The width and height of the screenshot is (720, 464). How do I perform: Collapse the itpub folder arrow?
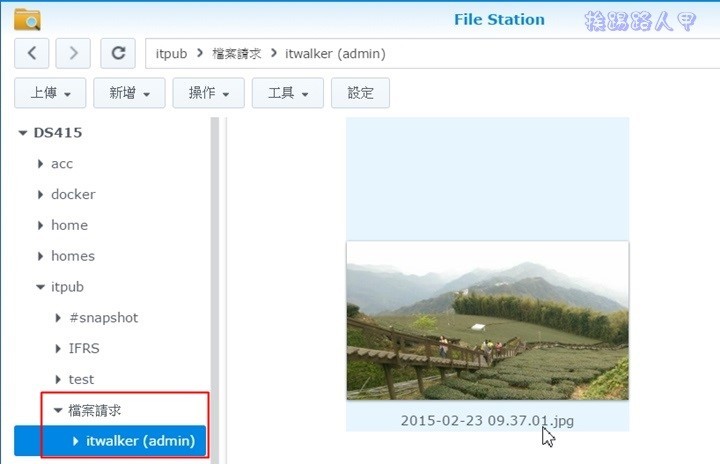(40, 287)
